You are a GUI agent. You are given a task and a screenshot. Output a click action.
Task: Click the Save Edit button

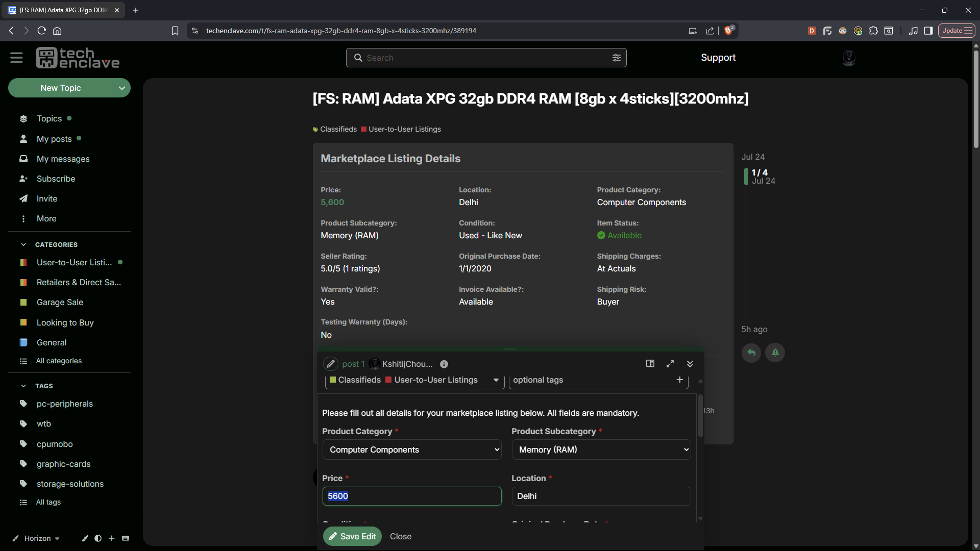tap(352, 536)
